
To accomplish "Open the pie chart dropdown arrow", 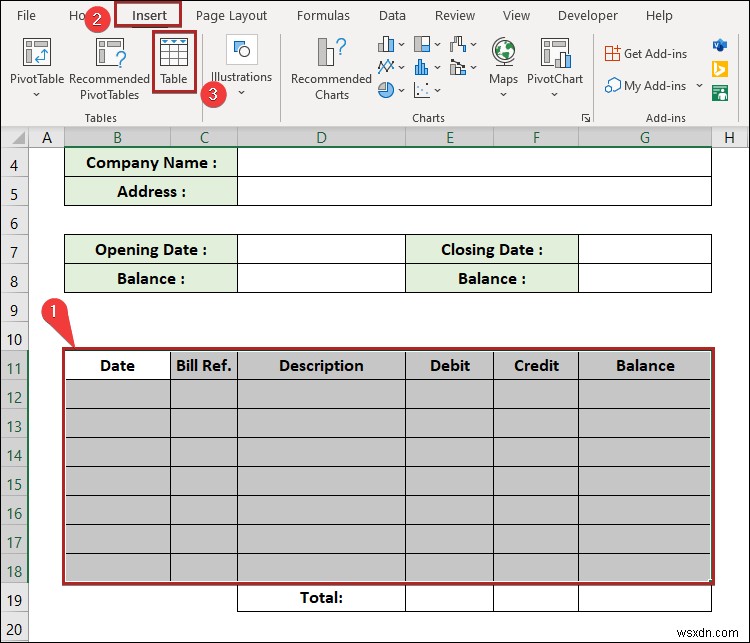I will [x=401, y=90].
